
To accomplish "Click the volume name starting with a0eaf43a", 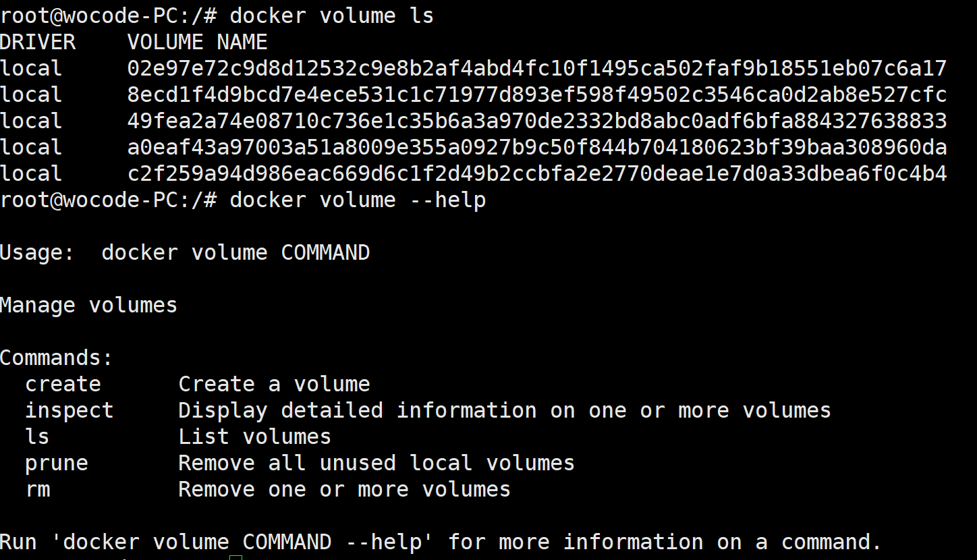I will [536, 147].
